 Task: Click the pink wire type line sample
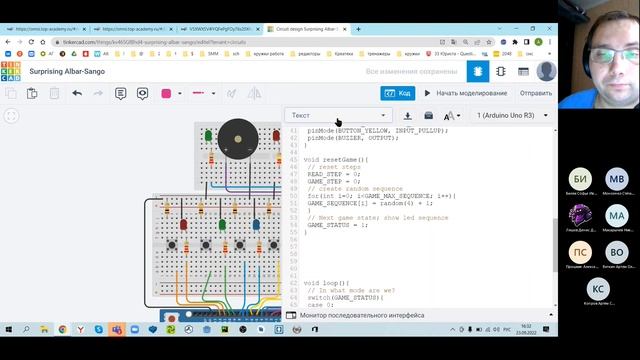[198, 93]
